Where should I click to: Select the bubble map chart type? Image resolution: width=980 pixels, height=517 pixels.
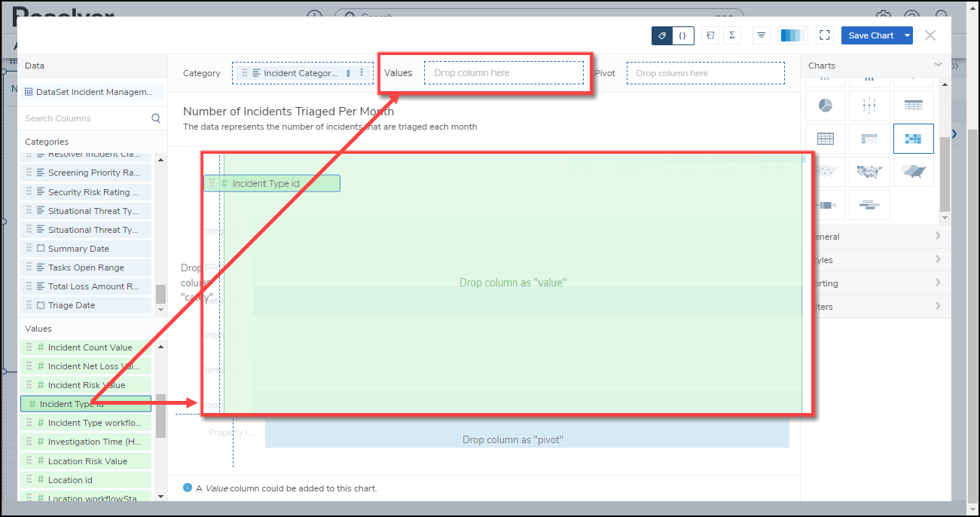click(x=869, y=172)
